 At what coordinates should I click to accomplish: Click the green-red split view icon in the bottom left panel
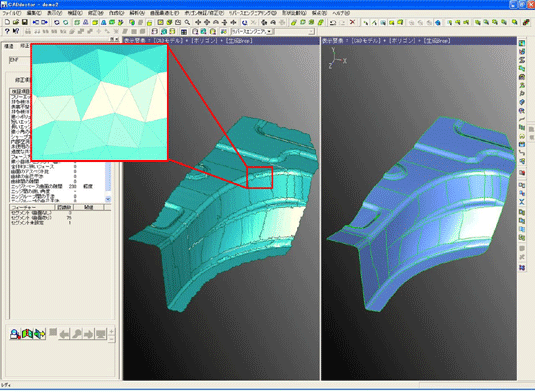click(27, 334)
